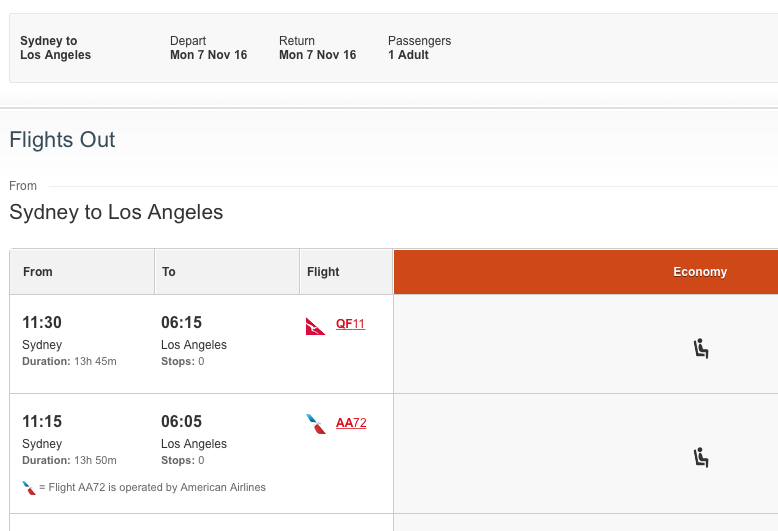Select the 11:15 Sydney departure time
Viewport: 778px width, 531px height.
point(42,422)
